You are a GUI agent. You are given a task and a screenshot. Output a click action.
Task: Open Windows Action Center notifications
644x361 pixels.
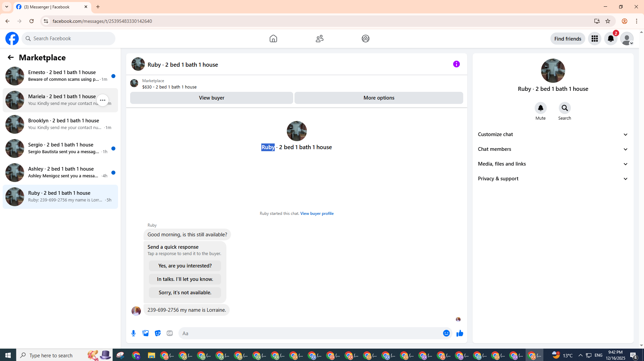(634, 355)
